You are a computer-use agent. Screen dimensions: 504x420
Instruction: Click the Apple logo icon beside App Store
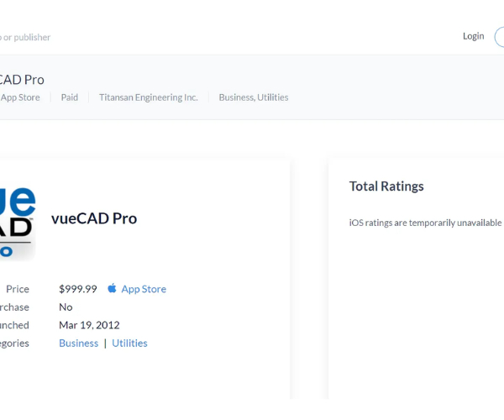click(x=112, y=288)
